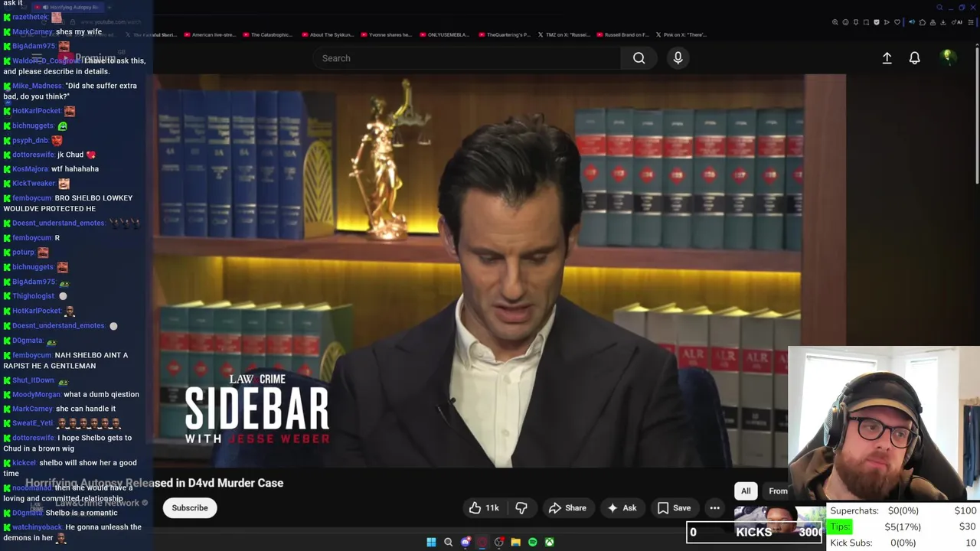980x551 pixels.
Task: Open Xbox app from the taskbar
Action: 549,542
